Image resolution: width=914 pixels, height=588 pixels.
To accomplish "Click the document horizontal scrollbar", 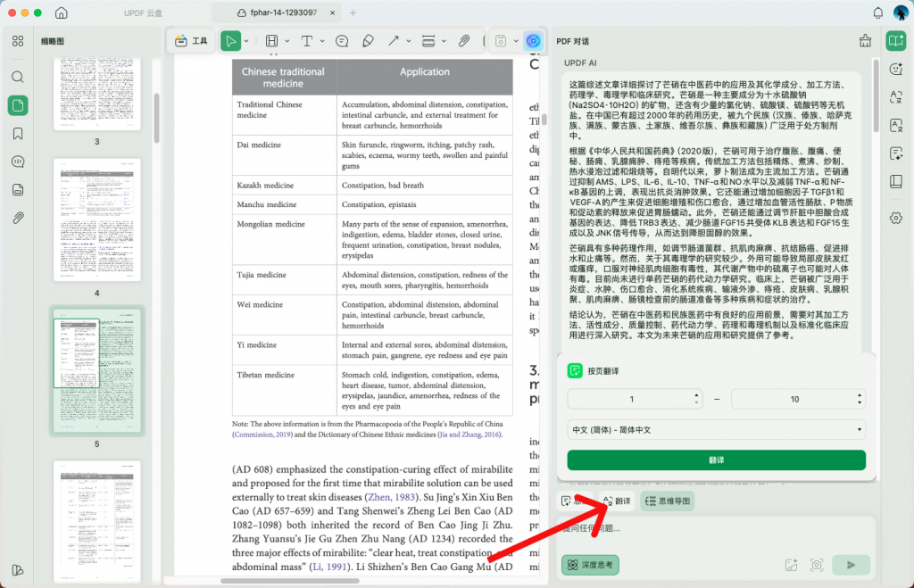I will (x=290, y=581).
